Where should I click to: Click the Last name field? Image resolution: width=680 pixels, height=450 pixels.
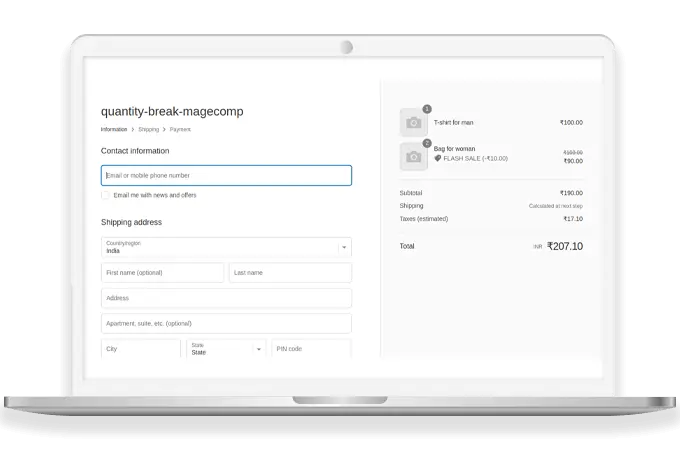[x=290, y=273]
